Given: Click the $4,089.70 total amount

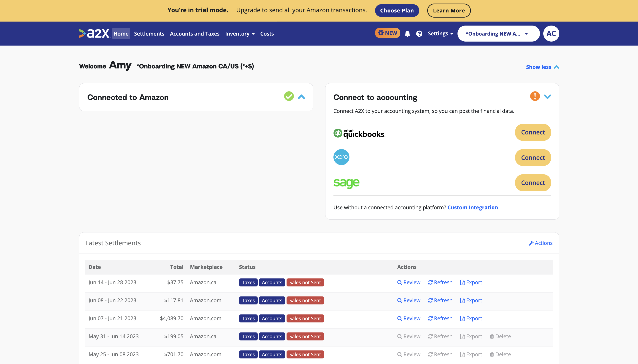Looking at the screenshot, I should pos(172,318).
